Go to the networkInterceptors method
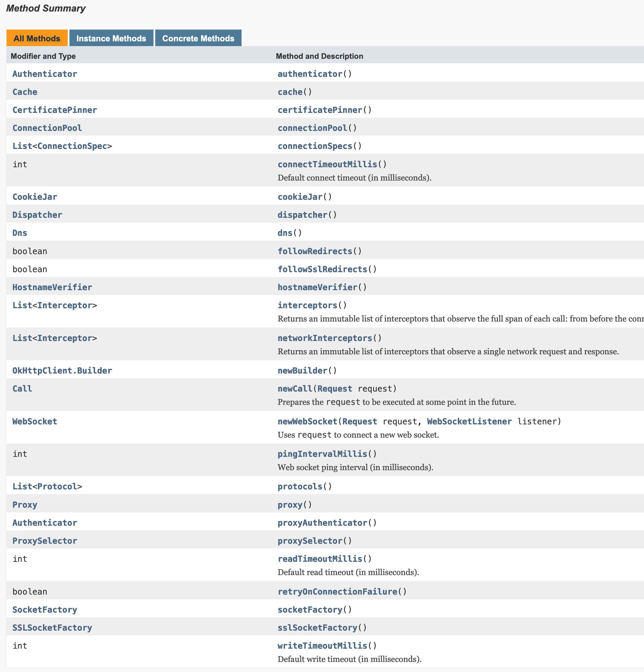This screenshot has height=672, width=644. pos(325,338)
